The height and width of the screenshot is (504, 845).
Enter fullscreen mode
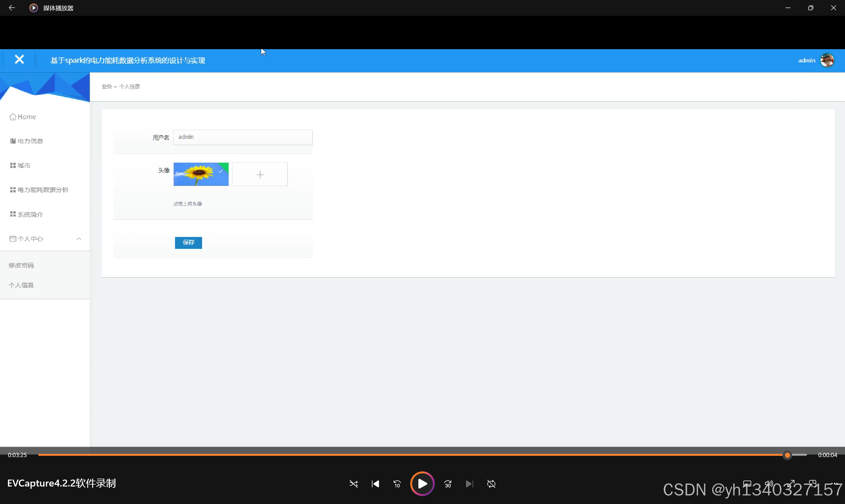coord(791,483)
